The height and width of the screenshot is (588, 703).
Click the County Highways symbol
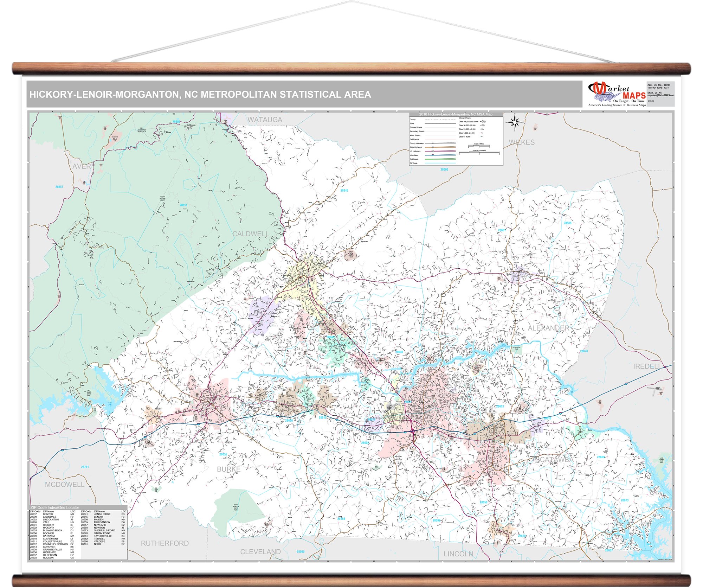[433, 143]
